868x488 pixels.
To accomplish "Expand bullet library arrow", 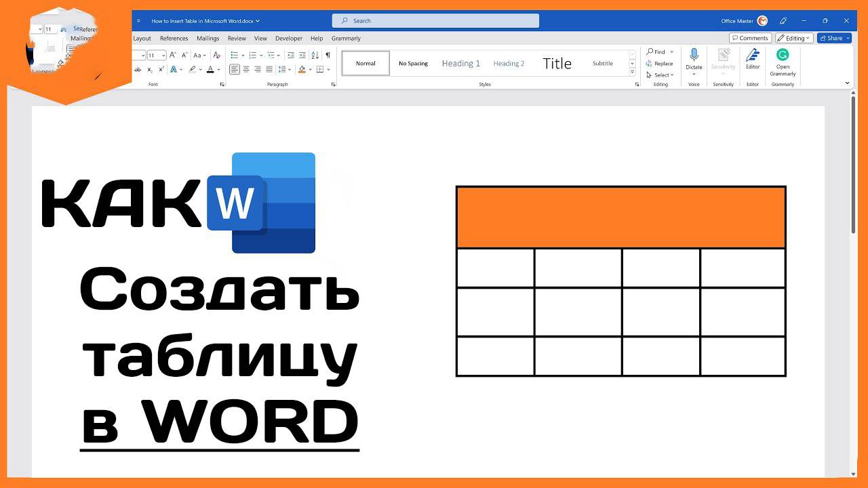I will tap(243, 56).
